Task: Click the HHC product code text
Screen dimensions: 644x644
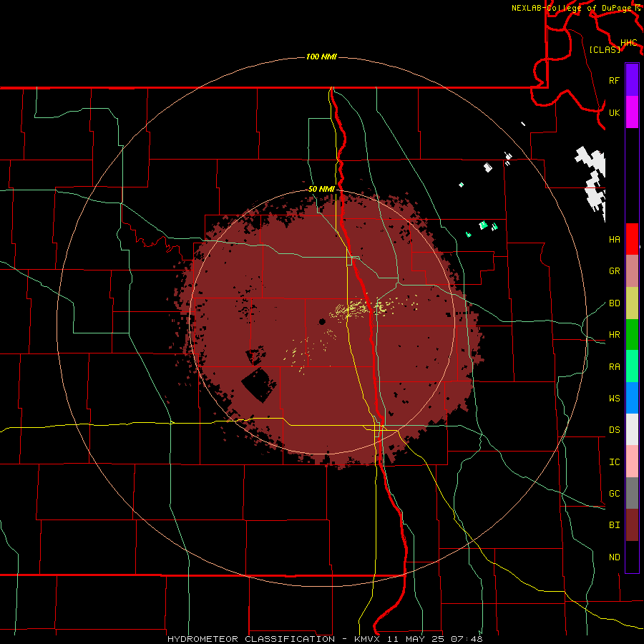Action: [x=628, y=43]
